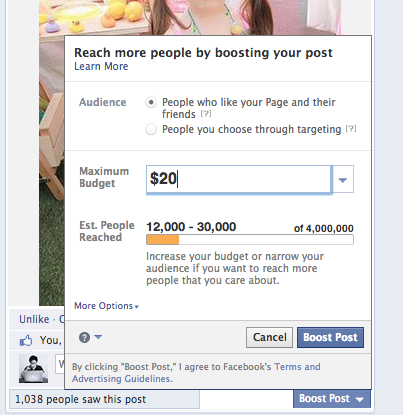
Task: Click the help tooltip beside 'friends'
Action: click(x=206, y=114)
